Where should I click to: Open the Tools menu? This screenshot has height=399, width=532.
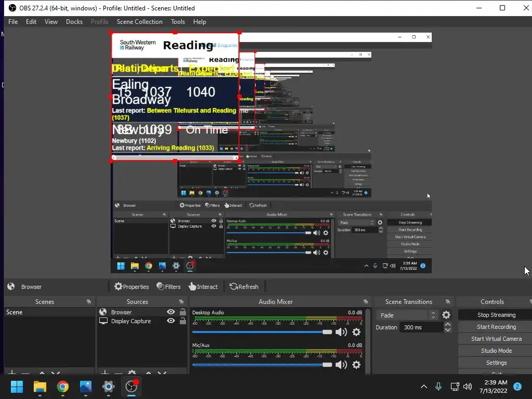click(x=178, y=22)
